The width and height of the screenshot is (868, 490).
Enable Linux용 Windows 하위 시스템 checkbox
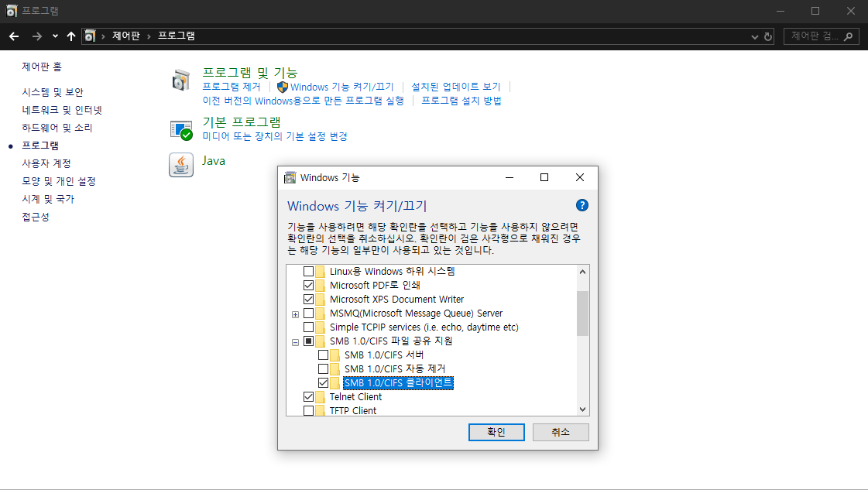pos(308,271)
